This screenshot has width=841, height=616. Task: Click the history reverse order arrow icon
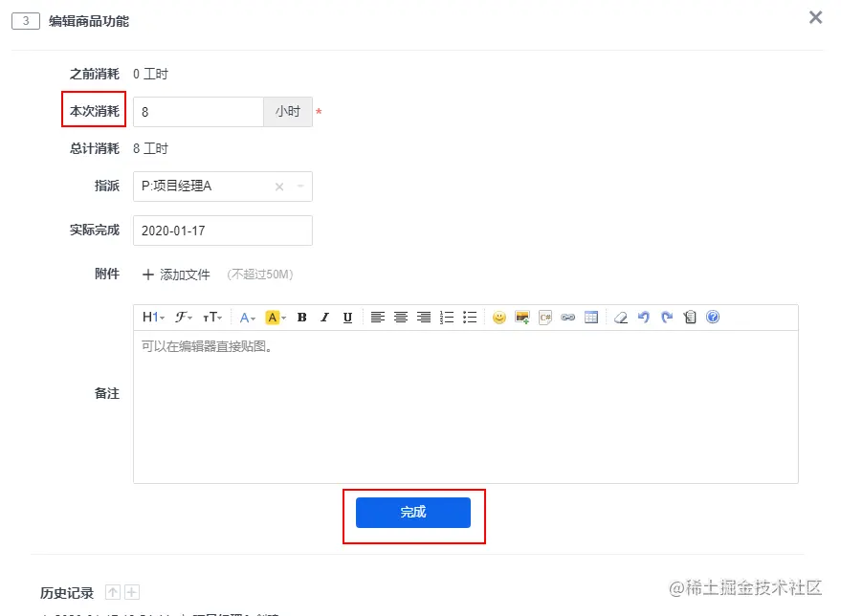(x=113, y=592)
